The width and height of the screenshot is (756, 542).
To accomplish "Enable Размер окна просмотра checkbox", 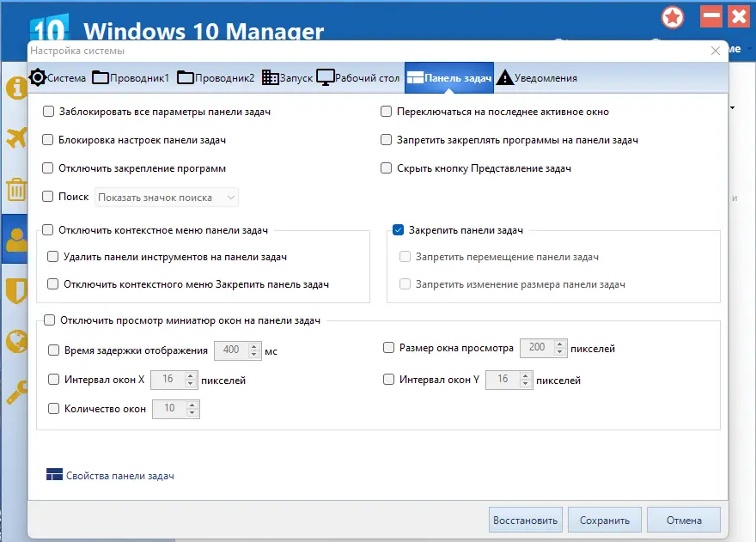I will [x=388, y=348].
